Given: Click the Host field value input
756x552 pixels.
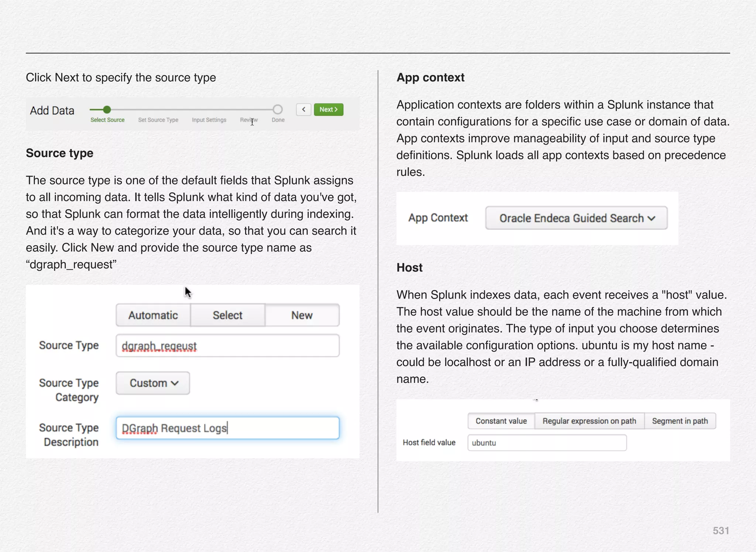Looking at the screenshot, I should point(547,443).
